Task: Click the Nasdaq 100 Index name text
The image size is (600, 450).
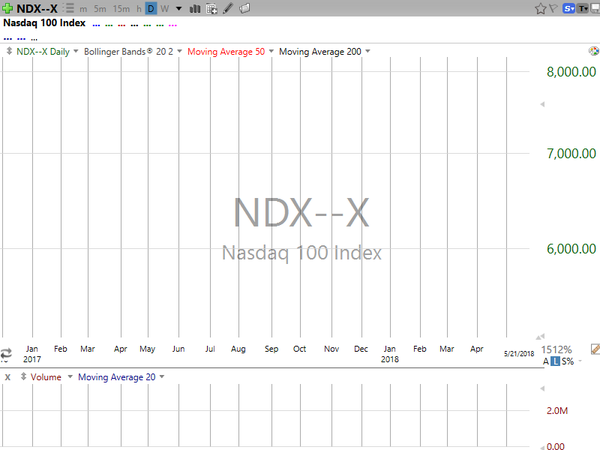Action: click(44, 23)
